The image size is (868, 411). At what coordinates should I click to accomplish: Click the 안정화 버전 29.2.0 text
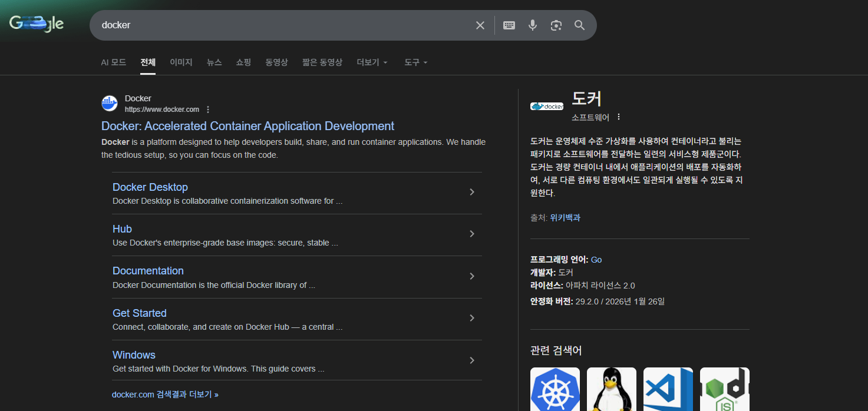click(598, 301)
